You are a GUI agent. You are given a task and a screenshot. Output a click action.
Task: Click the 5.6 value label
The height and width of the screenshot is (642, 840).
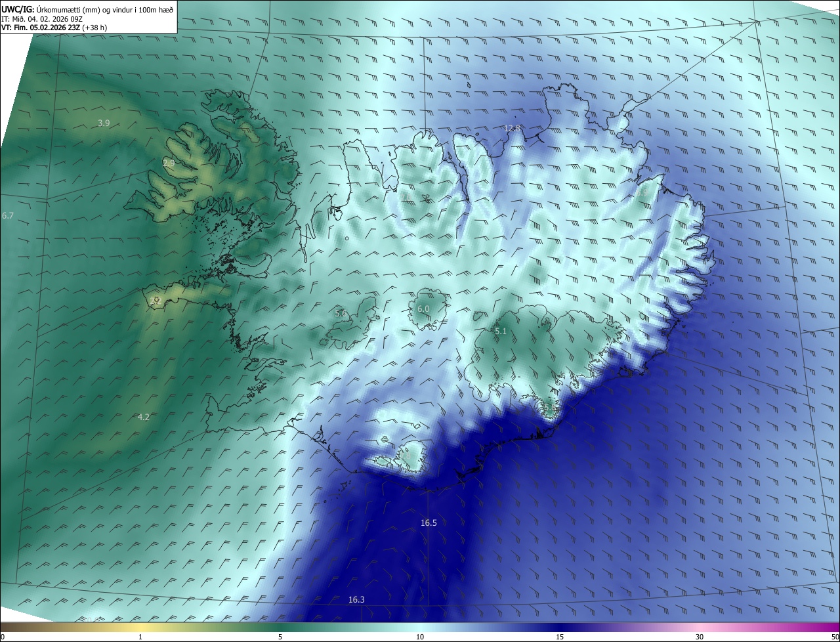(x=341, y=314)
